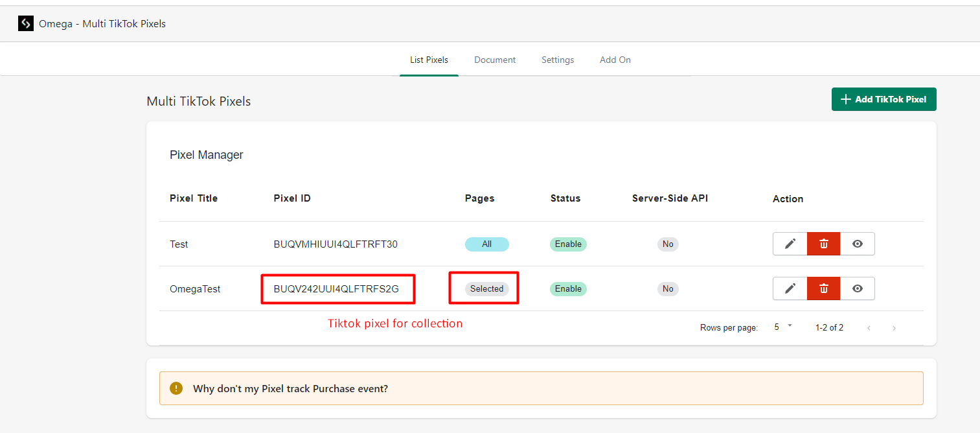Screen dimensions: 980x433
Task: Delete the OmegaTest pixel via trash icon
Action: (824, 288)
